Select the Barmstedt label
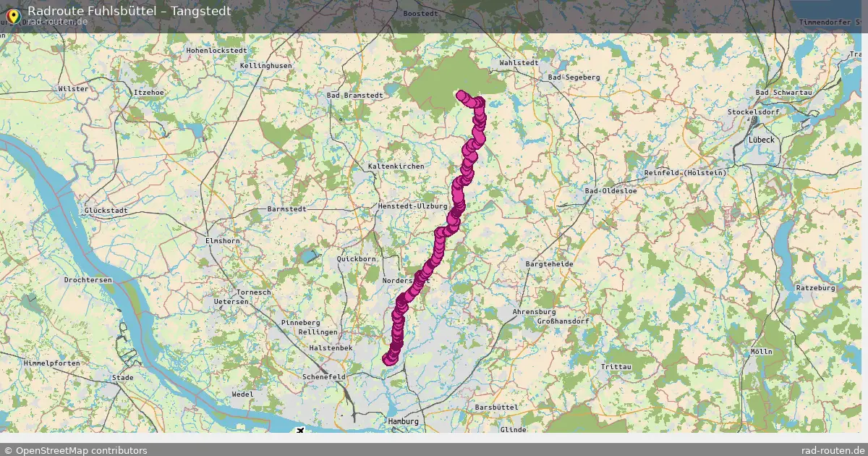Screen dimensions: 868x456 (x=287, y=209)
